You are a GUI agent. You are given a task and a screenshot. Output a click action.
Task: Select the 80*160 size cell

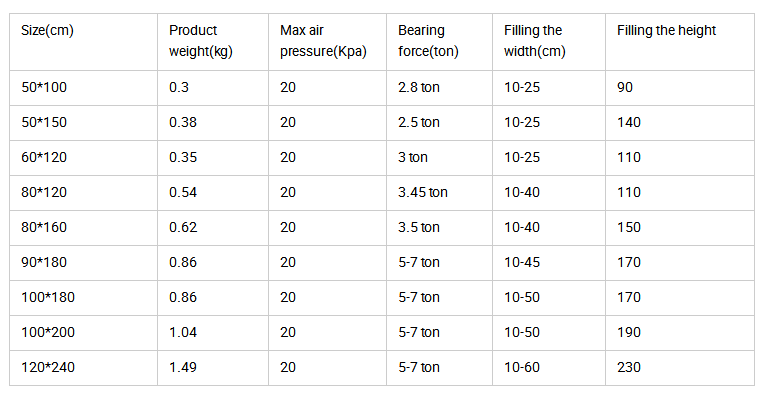pyautogui.click(x=44, y=228)
